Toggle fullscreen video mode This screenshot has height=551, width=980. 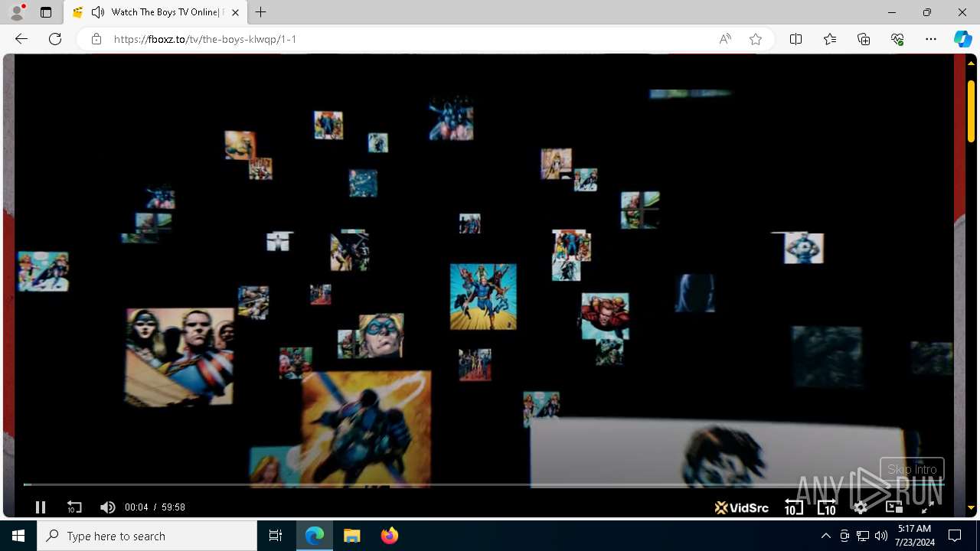[927, 507]
